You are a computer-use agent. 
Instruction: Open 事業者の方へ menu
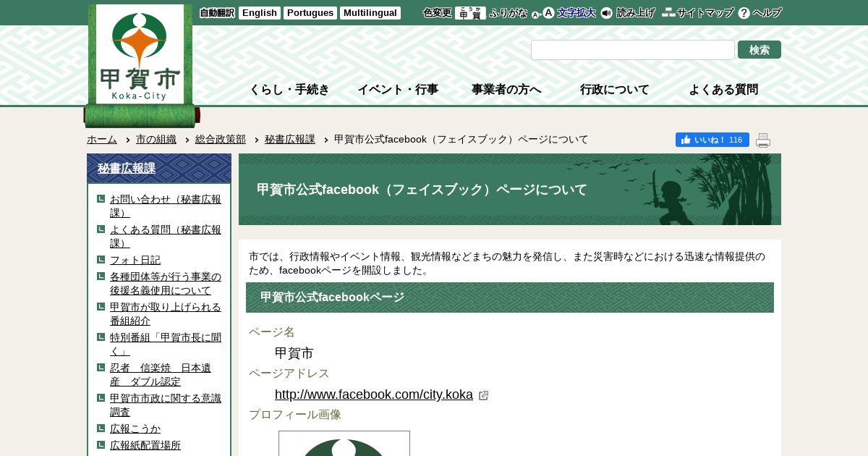click(x=506, y=90)
